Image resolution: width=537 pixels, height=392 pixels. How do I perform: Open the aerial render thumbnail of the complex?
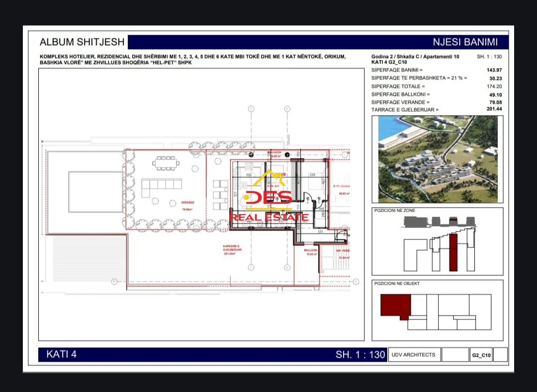click(438, 159)
